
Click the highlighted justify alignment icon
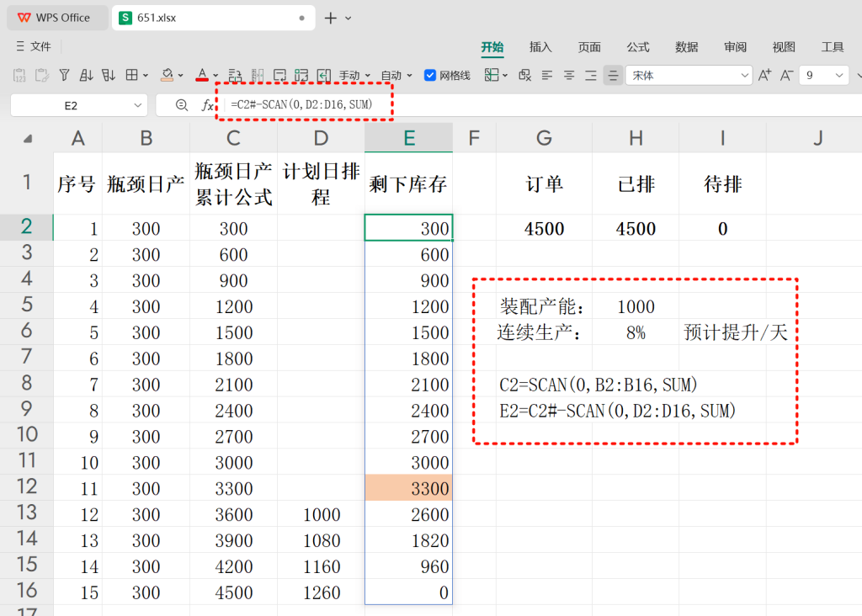pyautogui.click(x=613, y=75)
